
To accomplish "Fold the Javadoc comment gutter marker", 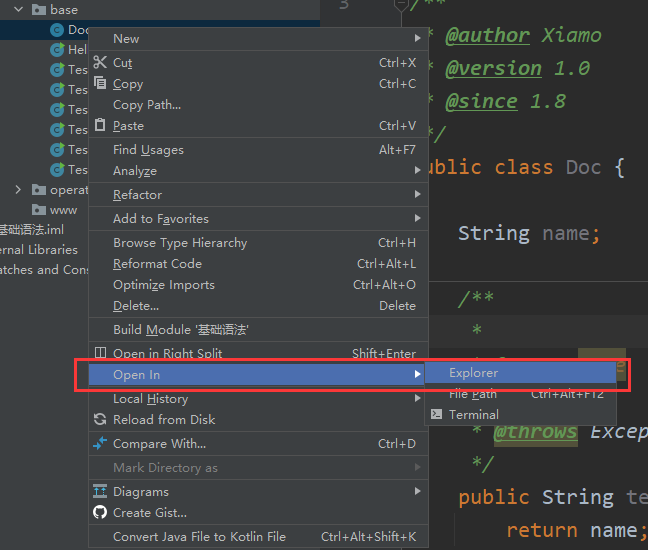I will 401,5.
